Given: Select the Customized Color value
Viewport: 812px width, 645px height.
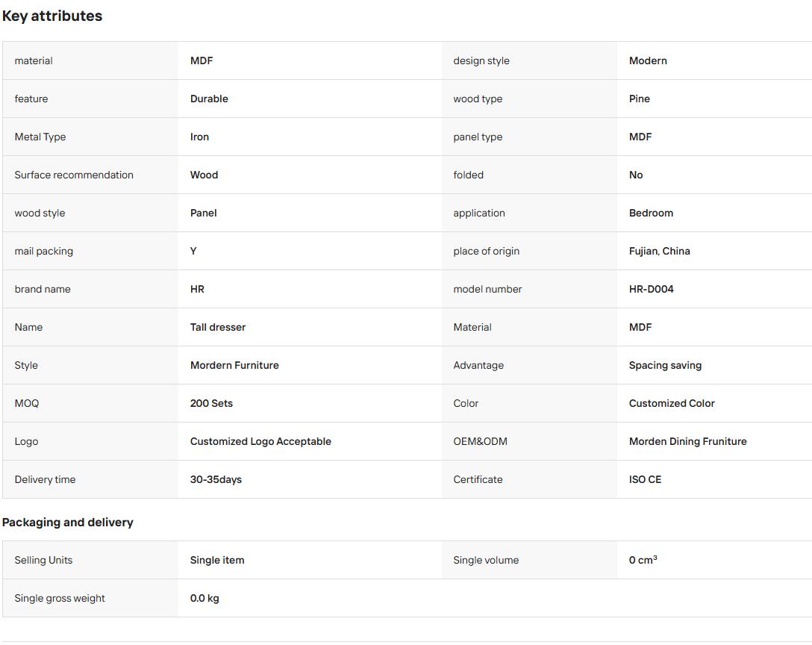Looking at the screenshot, I should click(672, 404).
